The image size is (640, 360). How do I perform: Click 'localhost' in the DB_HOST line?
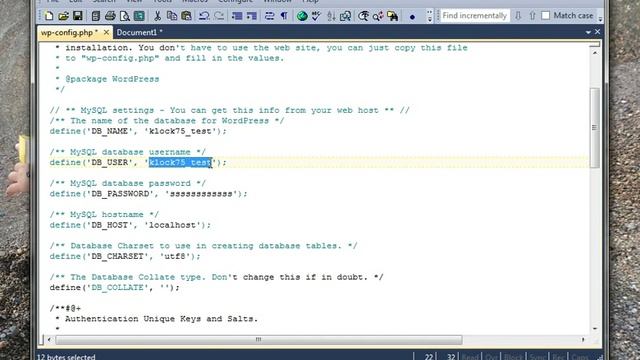172,225
